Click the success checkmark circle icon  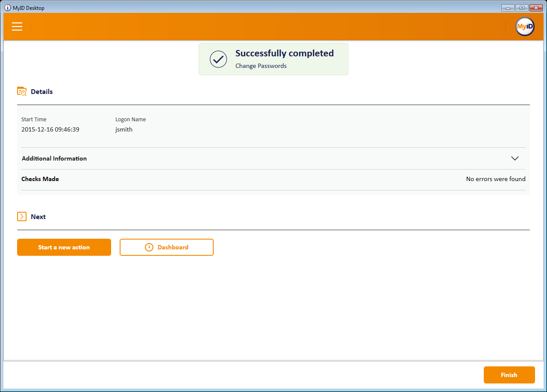click(x=218, y=59)
